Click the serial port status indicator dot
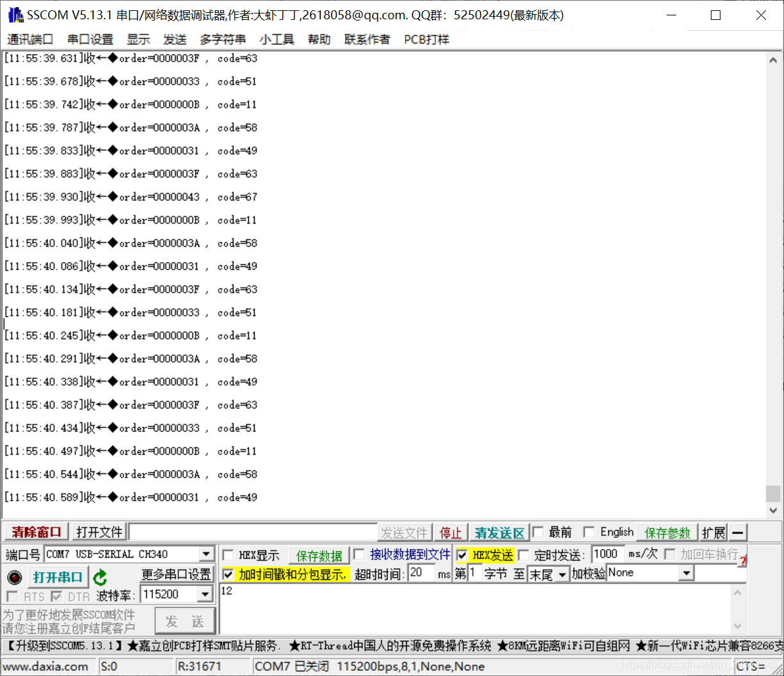This screenshot has width=784, height=676. (x=15, y=577)
